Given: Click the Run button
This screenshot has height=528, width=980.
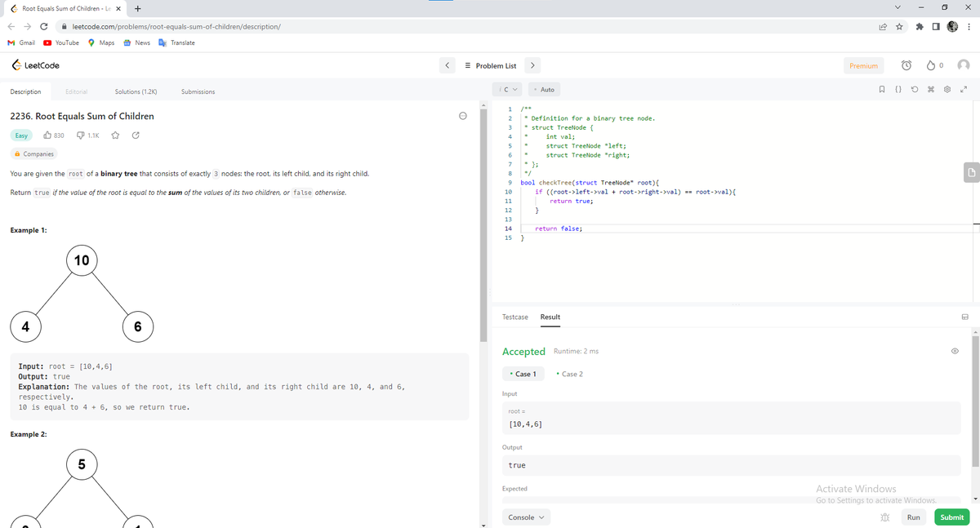Looking at the screenshot, I should pos(913,517).
